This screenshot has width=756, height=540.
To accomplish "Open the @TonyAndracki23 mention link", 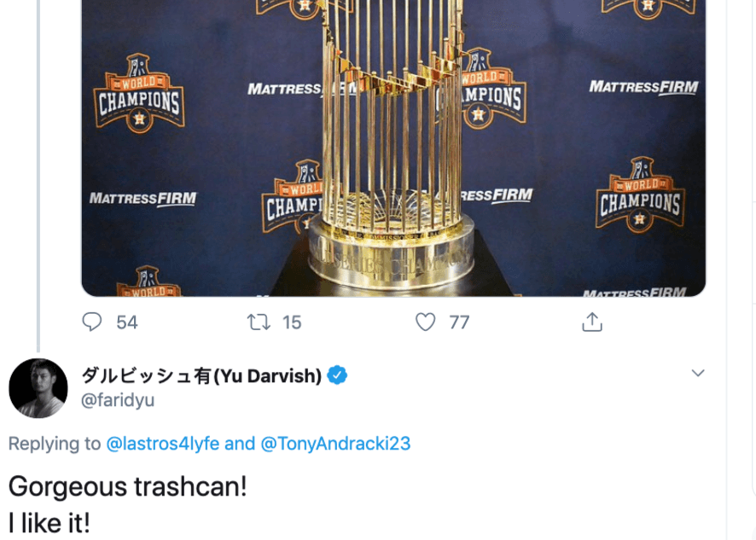I will point(335,444).
